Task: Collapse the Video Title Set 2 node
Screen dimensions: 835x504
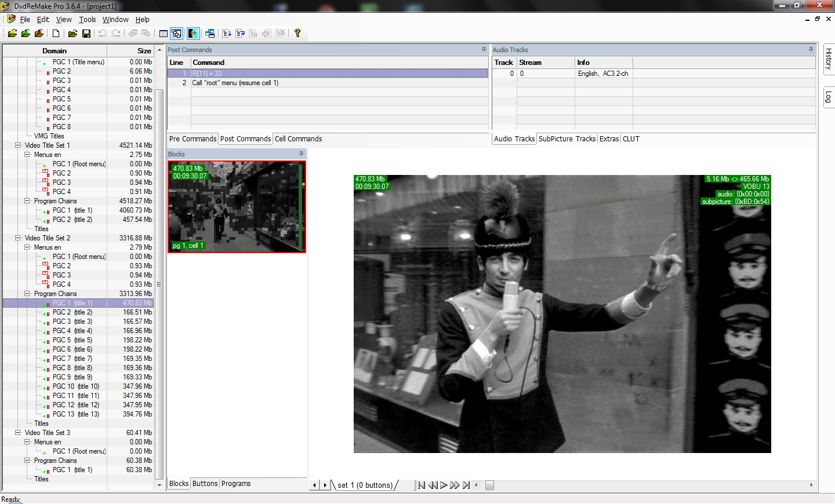Action: [18, 238]
